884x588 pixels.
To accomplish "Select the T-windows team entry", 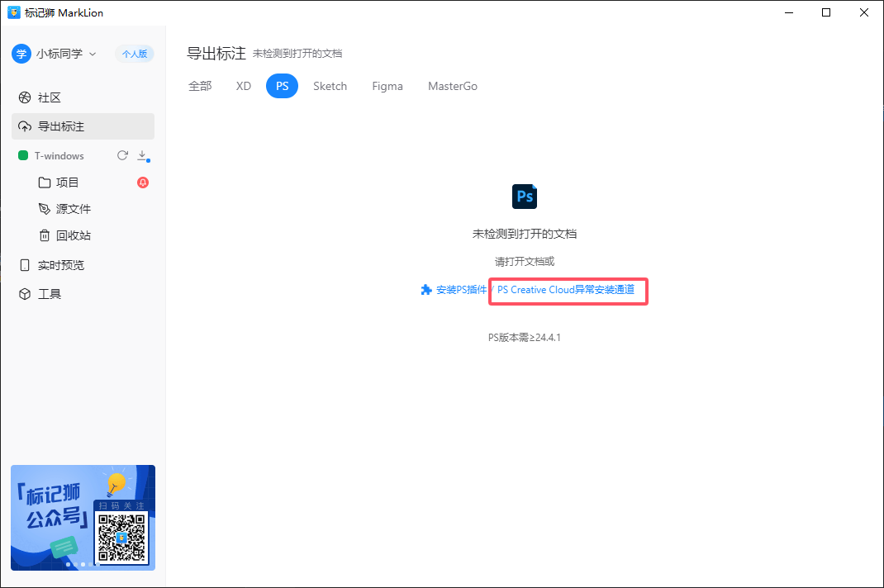I will tap(59, 155).
